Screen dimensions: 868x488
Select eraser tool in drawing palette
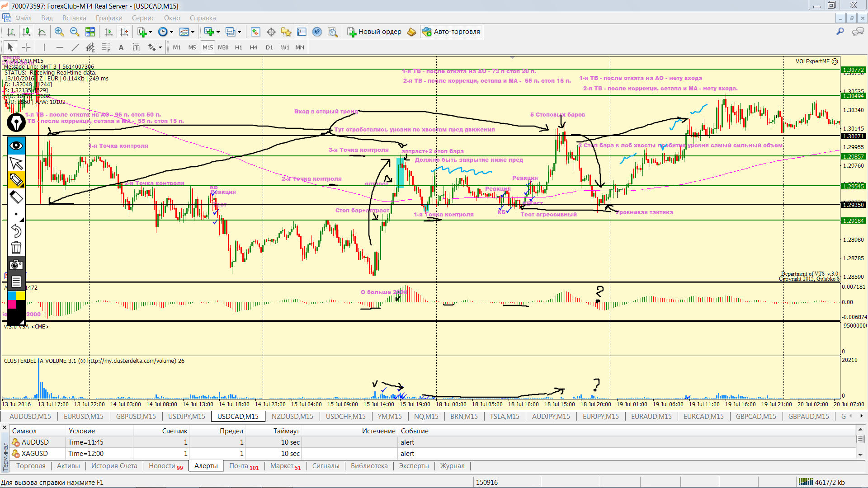pos(16,197)
